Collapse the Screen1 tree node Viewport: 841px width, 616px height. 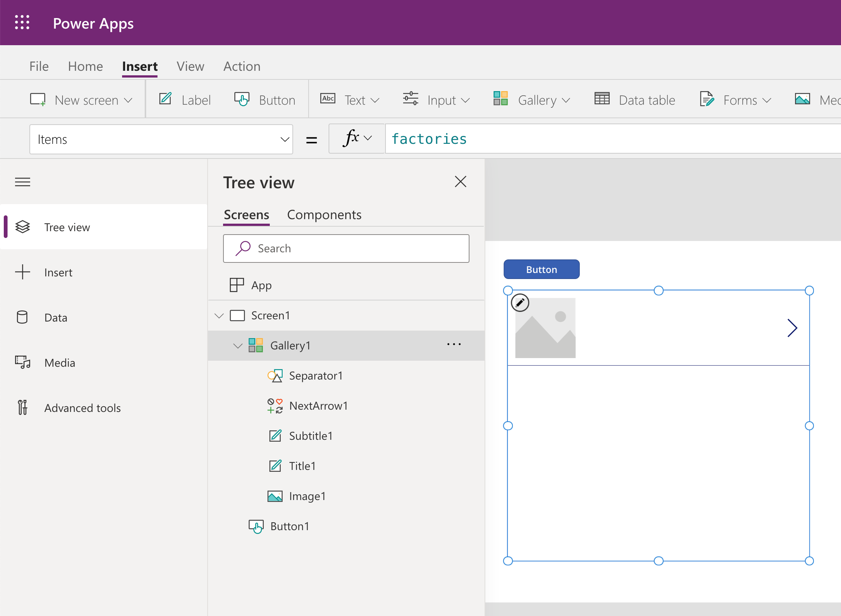pyautogui.click(x=219, y=316)
